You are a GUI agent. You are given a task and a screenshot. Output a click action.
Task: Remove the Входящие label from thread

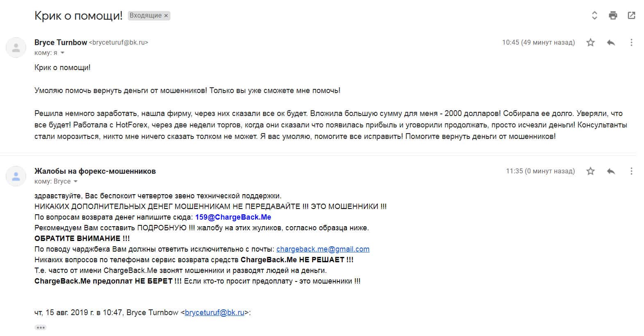(166, 16)
